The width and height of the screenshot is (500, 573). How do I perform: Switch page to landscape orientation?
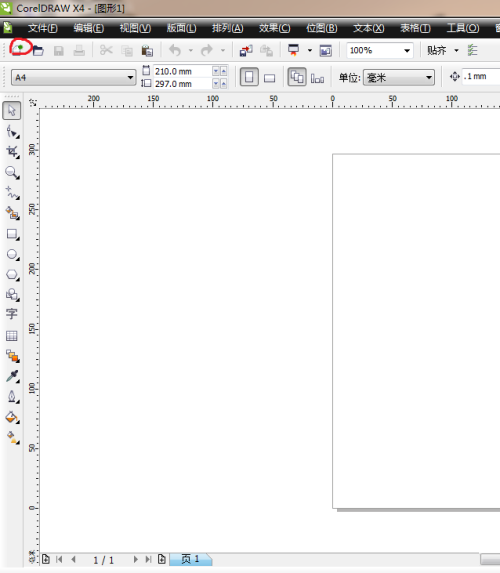[x=269, y=77]
